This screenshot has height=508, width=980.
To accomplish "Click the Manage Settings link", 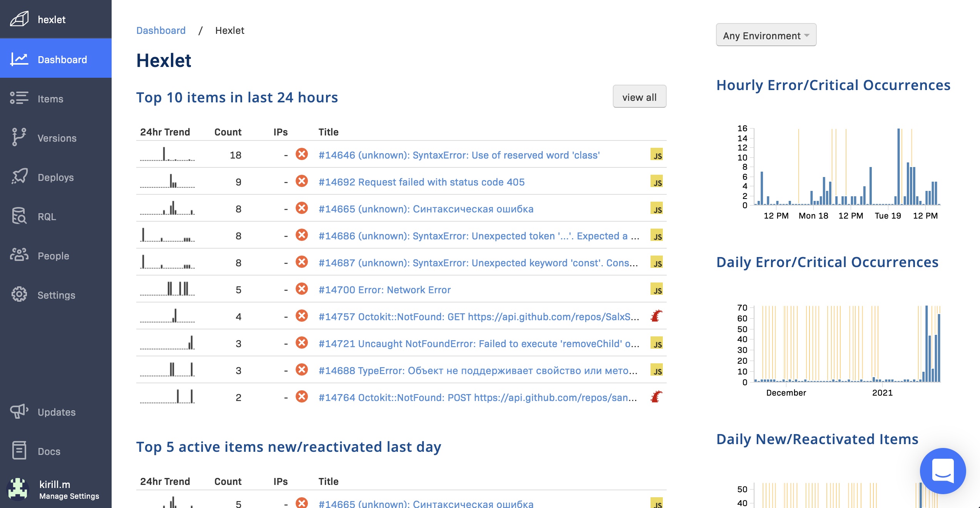I will click(69, 496).
